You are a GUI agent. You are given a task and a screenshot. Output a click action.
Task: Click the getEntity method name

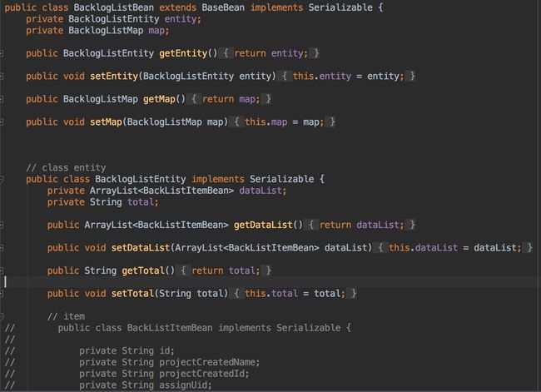(183, 53)
